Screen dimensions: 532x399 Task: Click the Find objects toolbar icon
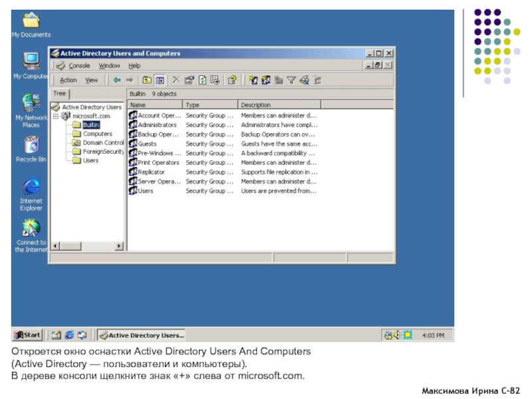(304, 80)
